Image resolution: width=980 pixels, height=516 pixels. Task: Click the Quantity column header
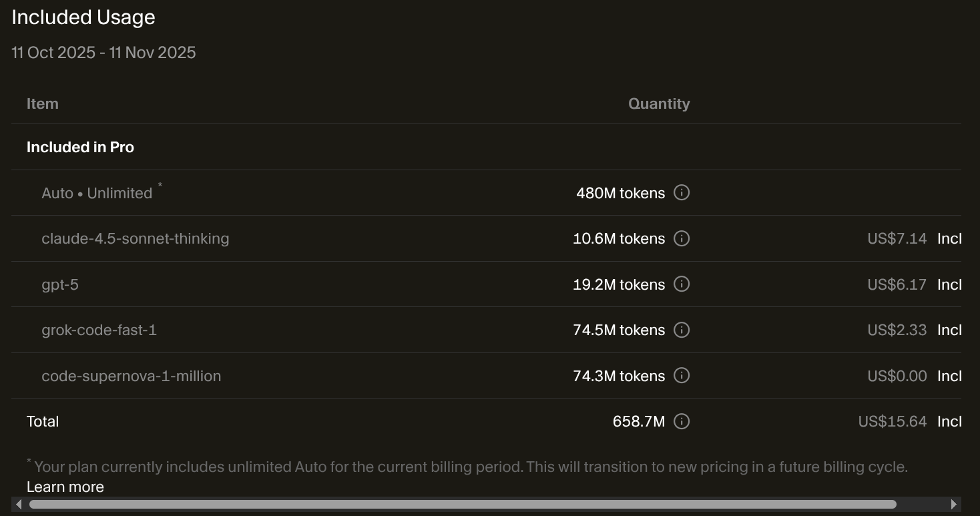(658, 104)
